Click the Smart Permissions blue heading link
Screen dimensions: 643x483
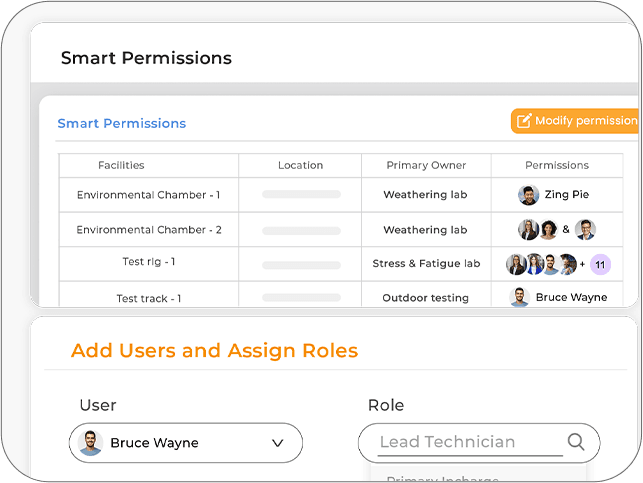pos(121,124)
